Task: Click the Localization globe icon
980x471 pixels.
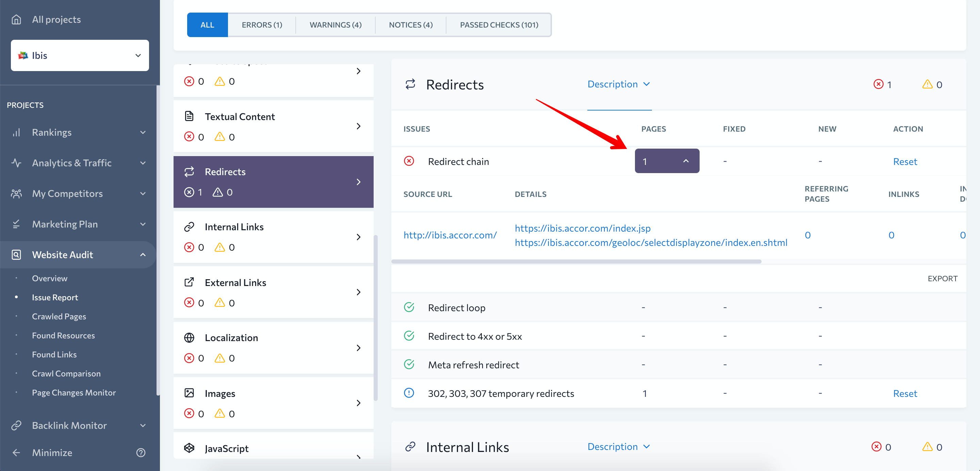Action: tap(189, 338)
